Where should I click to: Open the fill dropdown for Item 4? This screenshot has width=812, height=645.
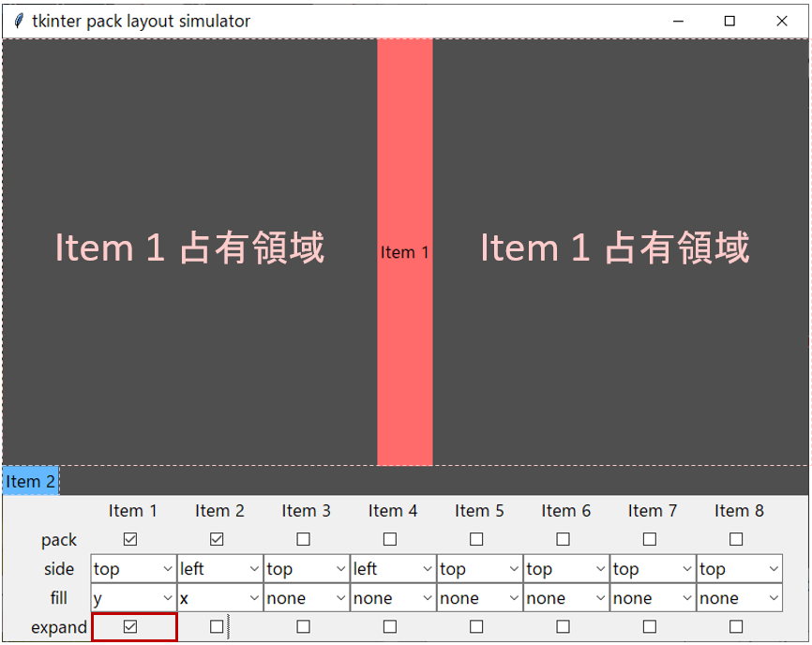(393, 597)
